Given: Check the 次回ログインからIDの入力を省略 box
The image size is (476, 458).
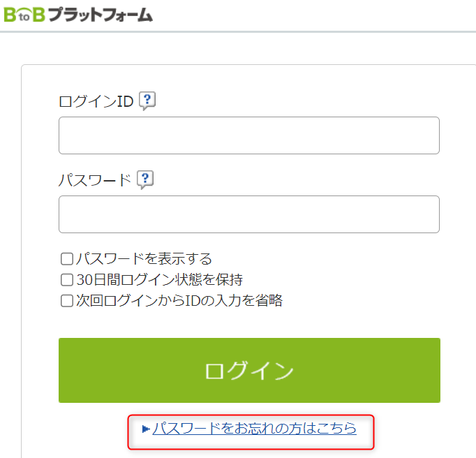Looking at the screenshot, I should [x=67, y=302].
